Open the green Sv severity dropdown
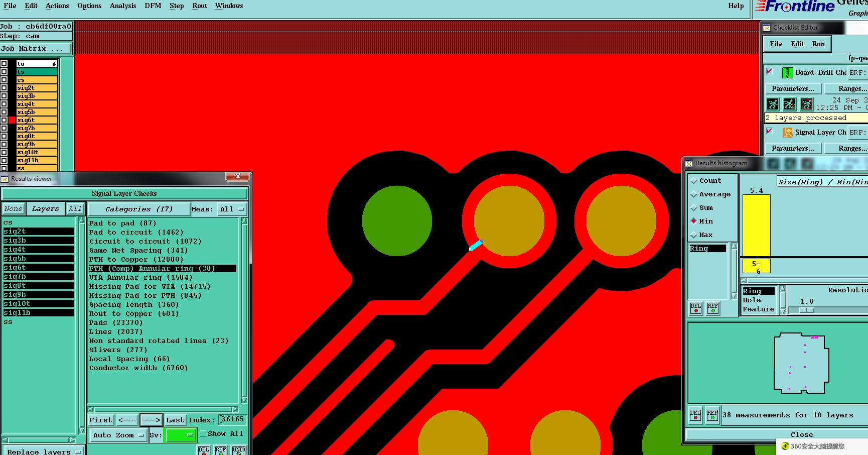The image size is (868, 455). (x=181, y=435)
